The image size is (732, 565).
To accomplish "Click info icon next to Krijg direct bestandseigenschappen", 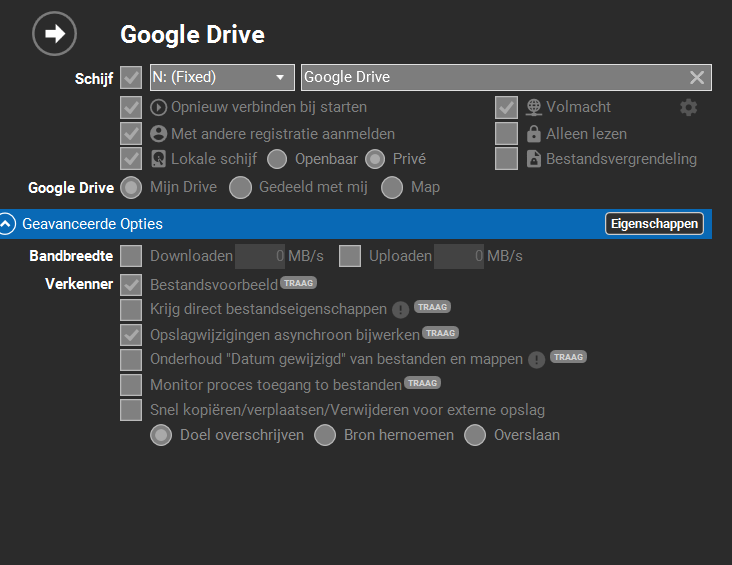I will tap(401, 310).
